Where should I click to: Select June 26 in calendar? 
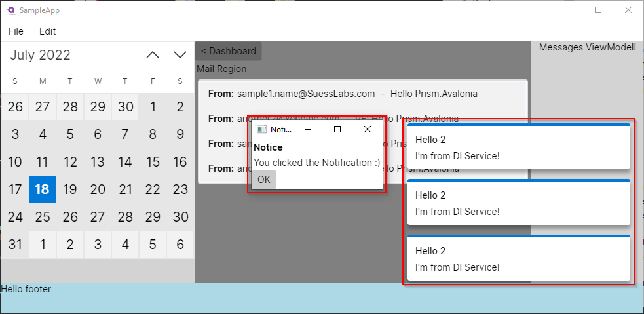click(15, 107)
